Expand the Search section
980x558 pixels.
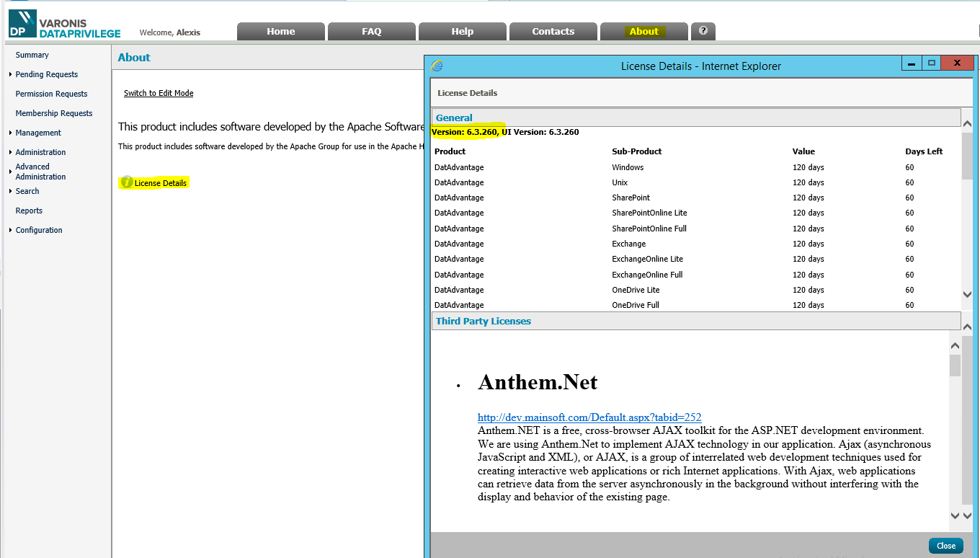27,191
